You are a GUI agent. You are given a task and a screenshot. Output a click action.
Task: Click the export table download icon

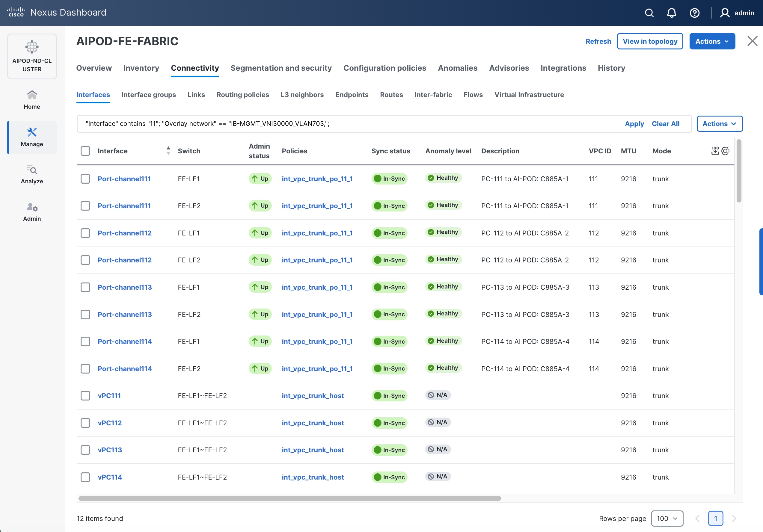(715, 151)
